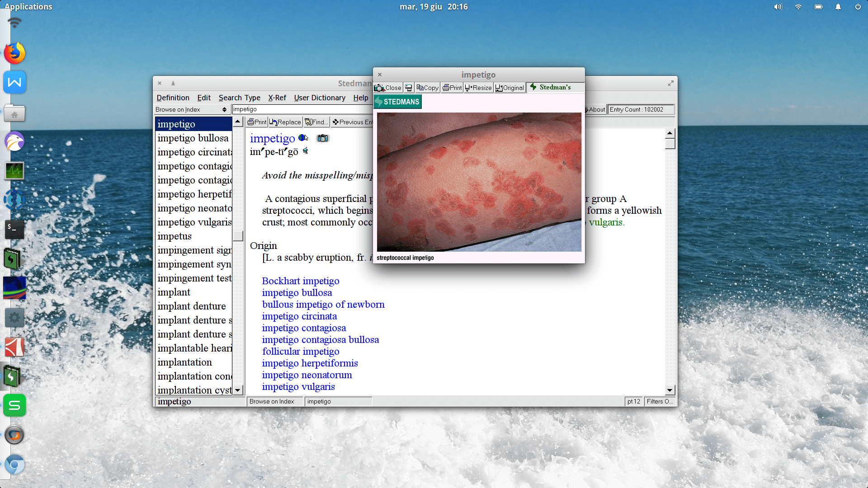Open the User Dictionary menu

(x=320, y=98)
